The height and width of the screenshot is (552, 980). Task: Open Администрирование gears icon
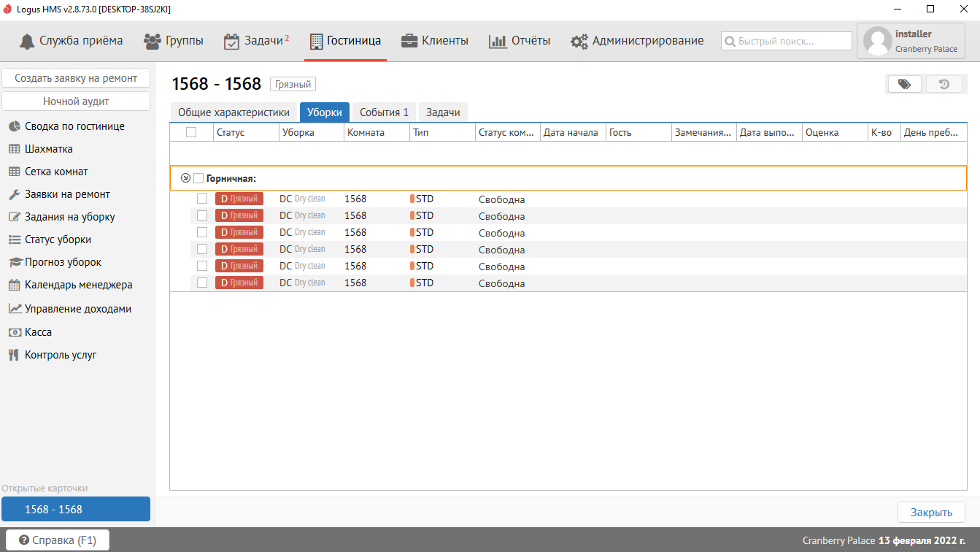[x=579, y=42]
